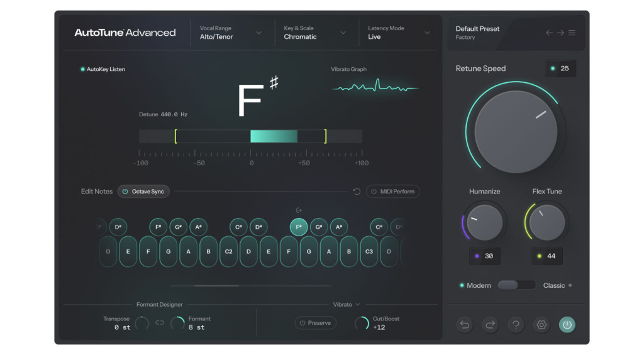Click the undo icon in bottom bar

point(465,325)
